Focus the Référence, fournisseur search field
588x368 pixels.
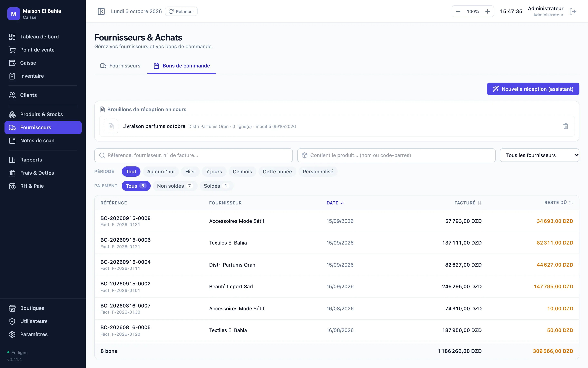coord(193,155)
